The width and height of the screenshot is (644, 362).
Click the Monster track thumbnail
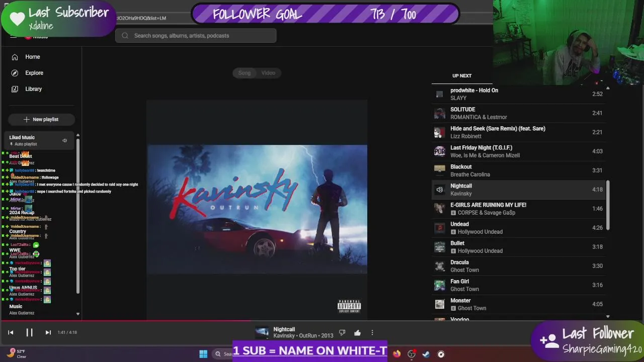pos(440,304)
